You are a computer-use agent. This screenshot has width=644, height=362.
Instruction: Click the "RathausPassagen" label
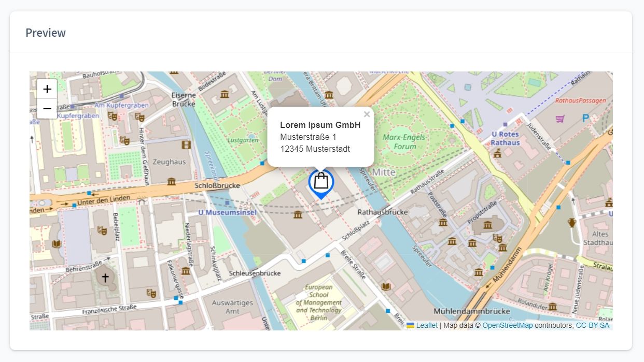[x=581, y=100]
